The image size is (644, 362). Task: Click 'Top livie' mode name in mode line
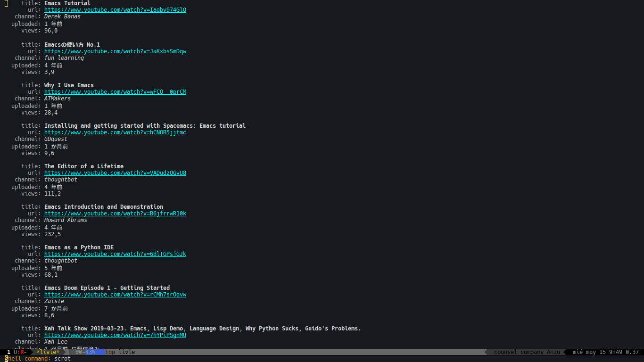(x=120, y=352)
